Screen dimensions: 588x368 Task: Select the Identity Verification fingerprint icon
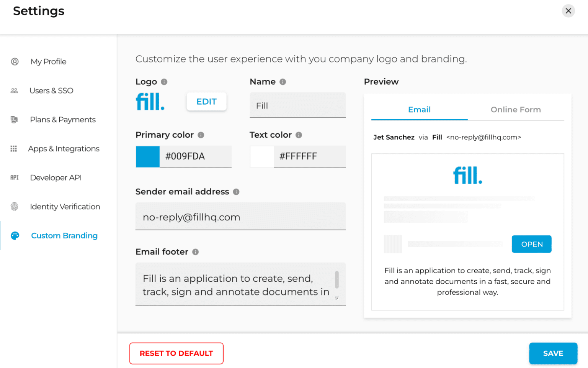pyautogui.click(x=14, y=207)
